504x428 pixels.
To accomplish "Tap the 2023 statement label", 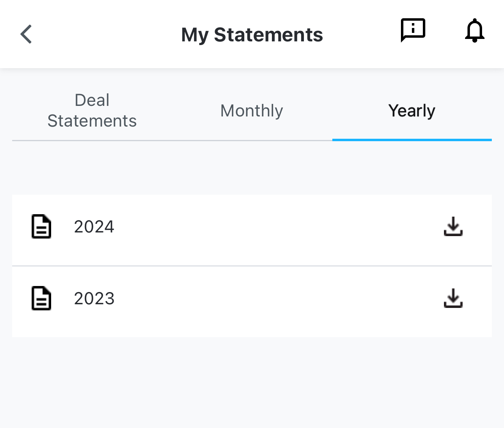I will [x=94, y=299].
